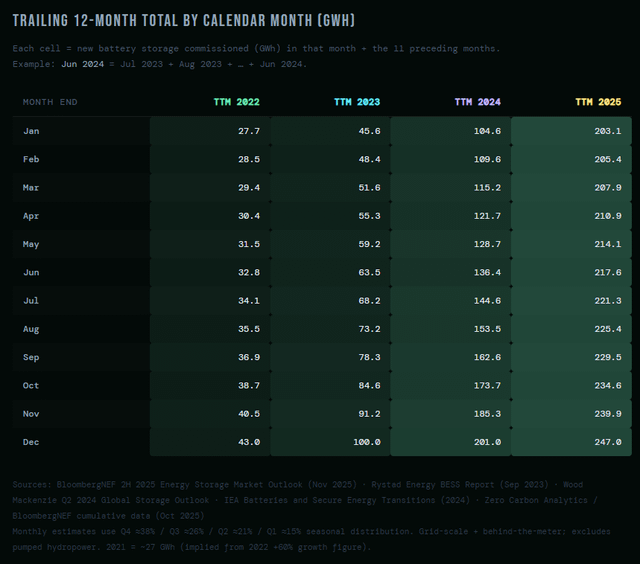Click the 100.0 cell in TTM 2023
This screenshot has height=564, width=640.
(366, 441)
